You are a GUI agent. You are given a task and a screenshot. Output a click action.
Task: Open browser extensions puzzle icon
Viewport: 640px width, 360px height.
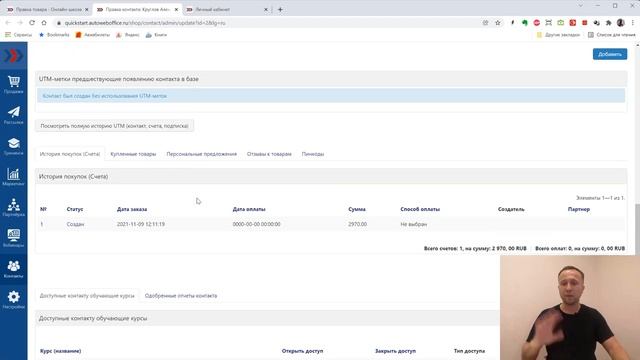click(608, 23)
